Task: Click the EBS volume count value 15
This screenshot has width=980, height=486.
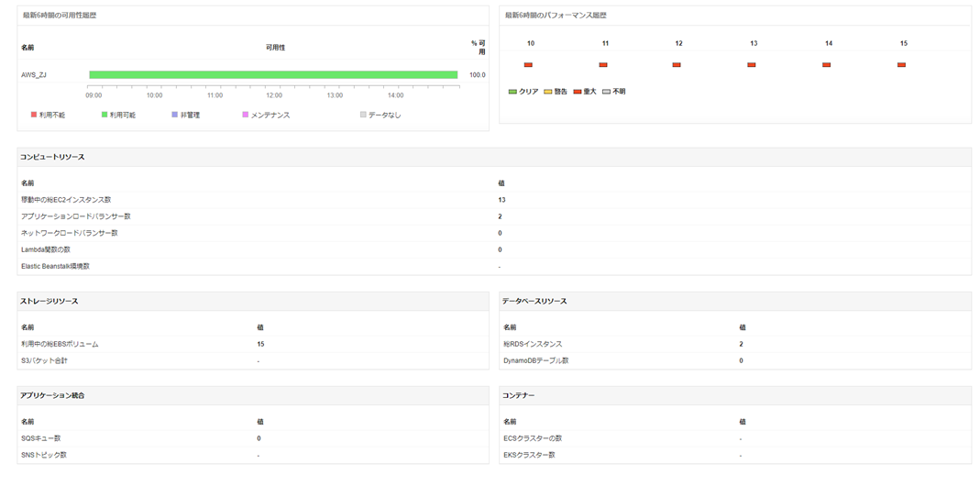Action: [x=261, y=344]
